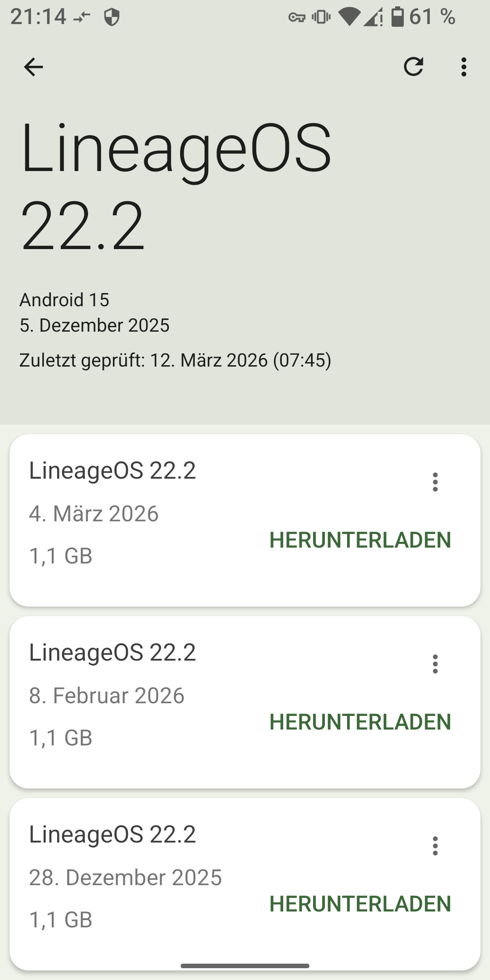Tap the bottom navigation gesture bar
This screenshot has height=980, width=490.
[x=245, y=966]
